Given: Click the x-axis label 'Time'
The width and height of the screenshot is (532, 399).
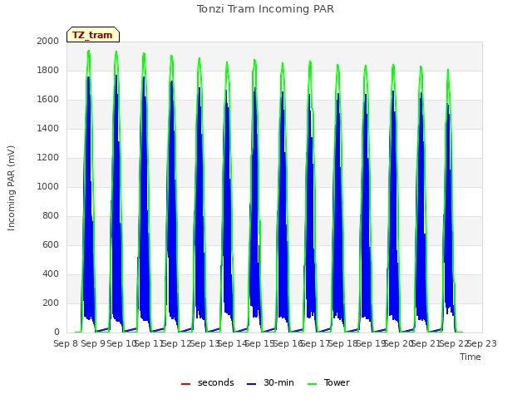Looking at the screenshot, I should pos(470,357).
